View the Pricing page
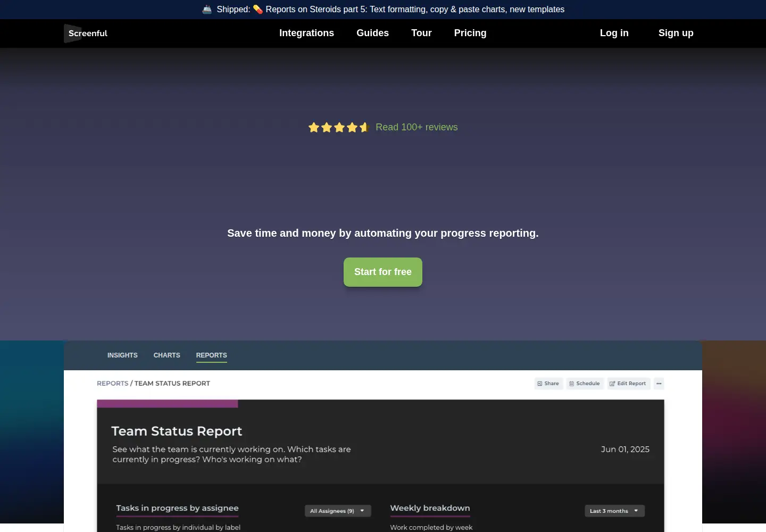This screenshot has width=766, height=532. 470,33
